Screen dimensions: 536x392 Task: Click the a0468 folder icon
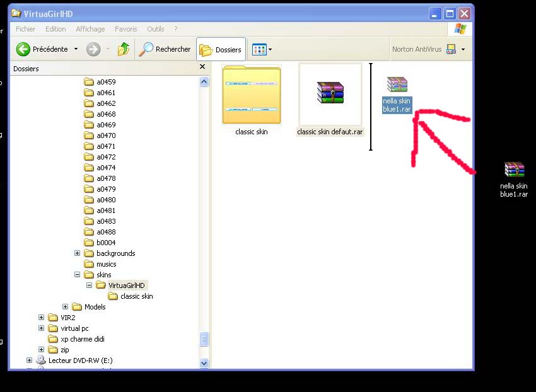(89, 114)
